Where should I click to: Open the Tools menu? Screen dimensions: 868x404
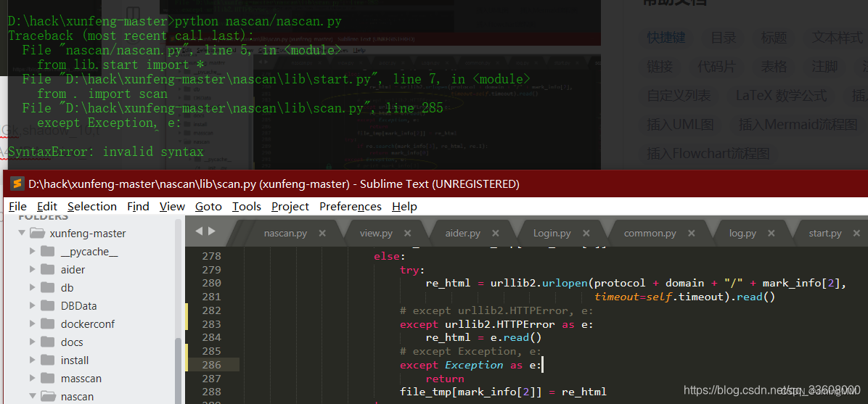[x=246, y=207]
